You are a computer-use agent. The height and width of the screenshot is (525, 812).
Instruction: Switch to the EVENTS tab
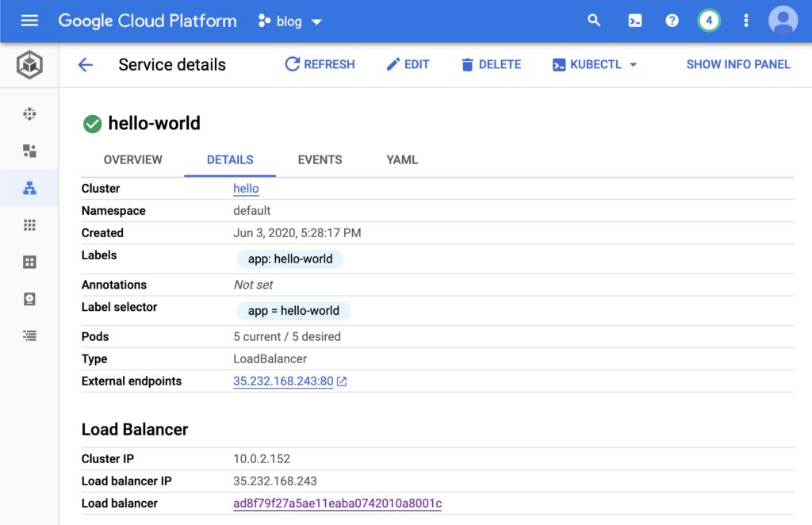point(320,160)
